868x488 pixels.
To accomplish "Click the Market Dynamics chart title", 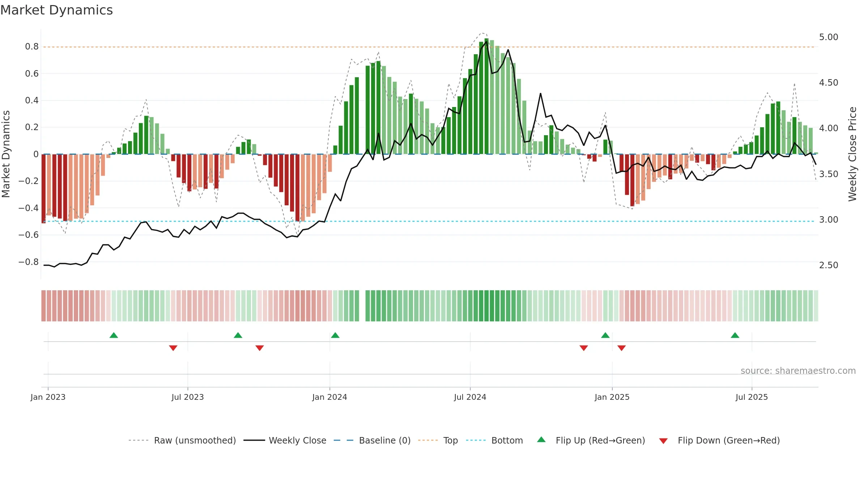I will pos(56,10).
